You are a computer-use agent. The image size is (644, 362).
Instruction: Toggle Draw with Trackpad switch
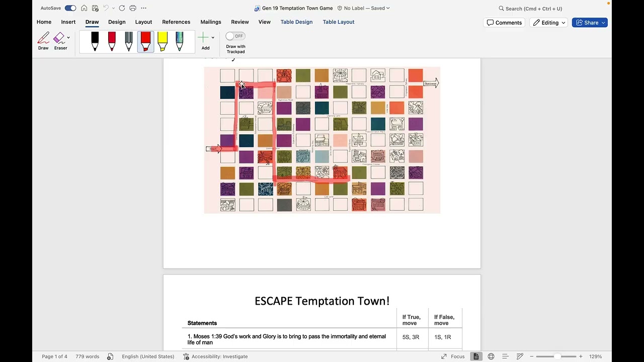(x=235, y=36)
